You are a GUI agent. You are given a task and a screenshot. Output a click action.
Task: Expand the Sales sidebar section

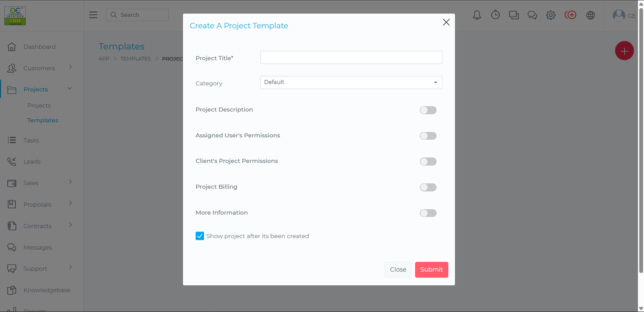pyautogui.click(x=31, y=183)
